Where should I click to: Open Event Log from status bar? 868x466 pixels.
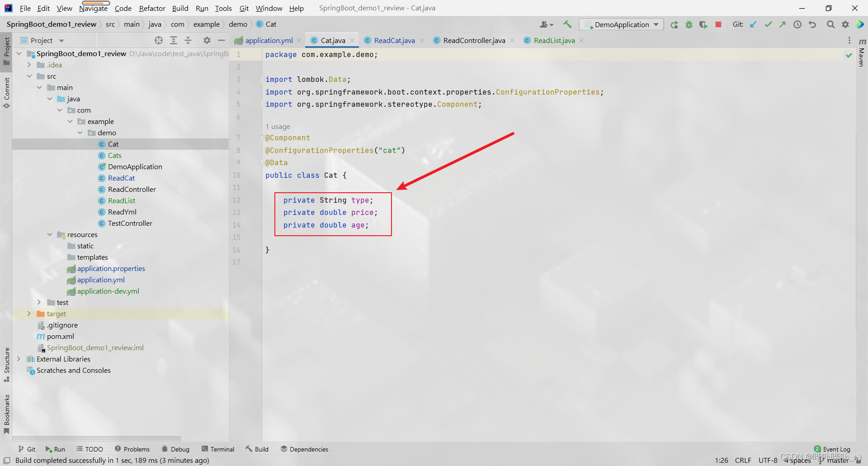tap(832, 449)
